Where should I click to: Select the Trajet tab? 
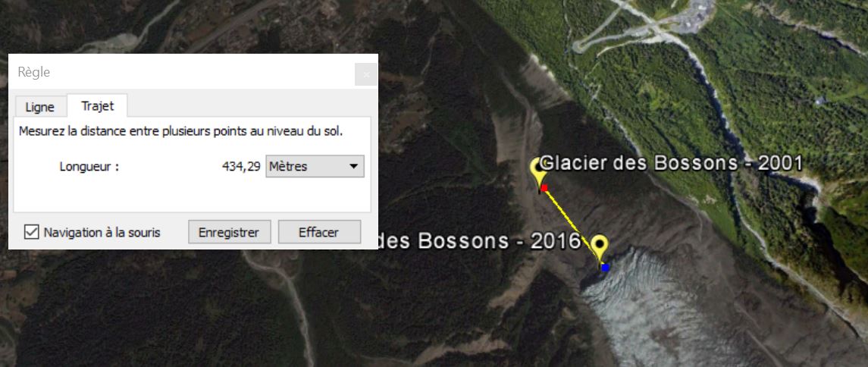pyautogui.click(x=98, y=105)
